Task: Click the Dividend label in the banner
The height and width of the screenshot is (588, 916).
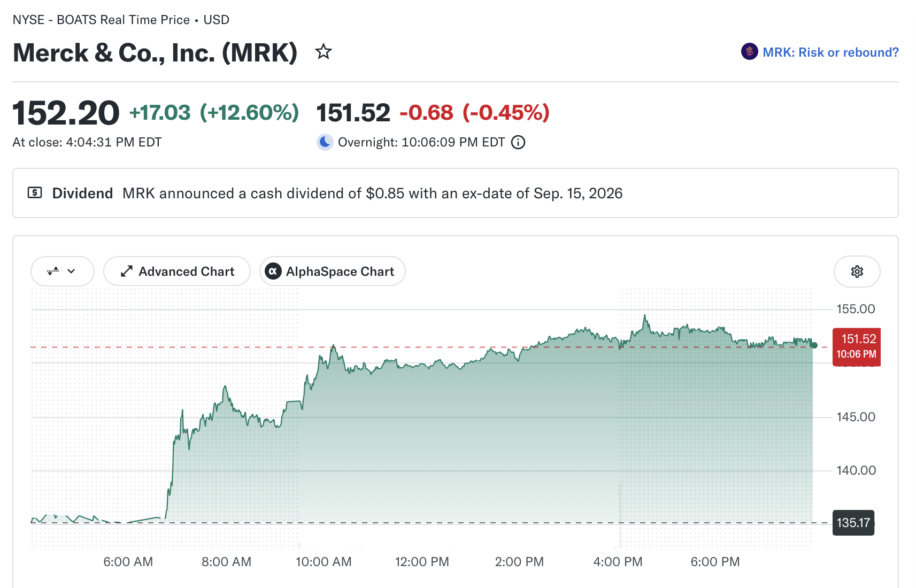Action: coord(82,193)
